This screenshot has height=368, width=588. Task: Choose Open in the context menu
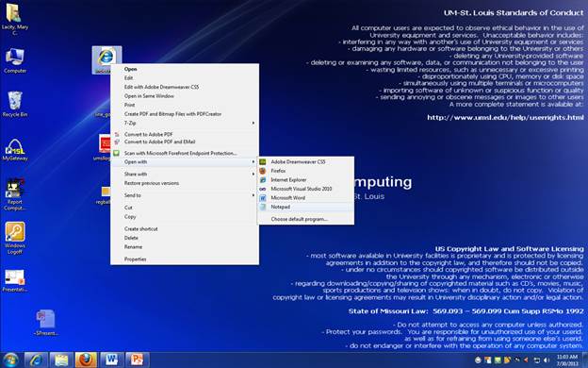184,69
